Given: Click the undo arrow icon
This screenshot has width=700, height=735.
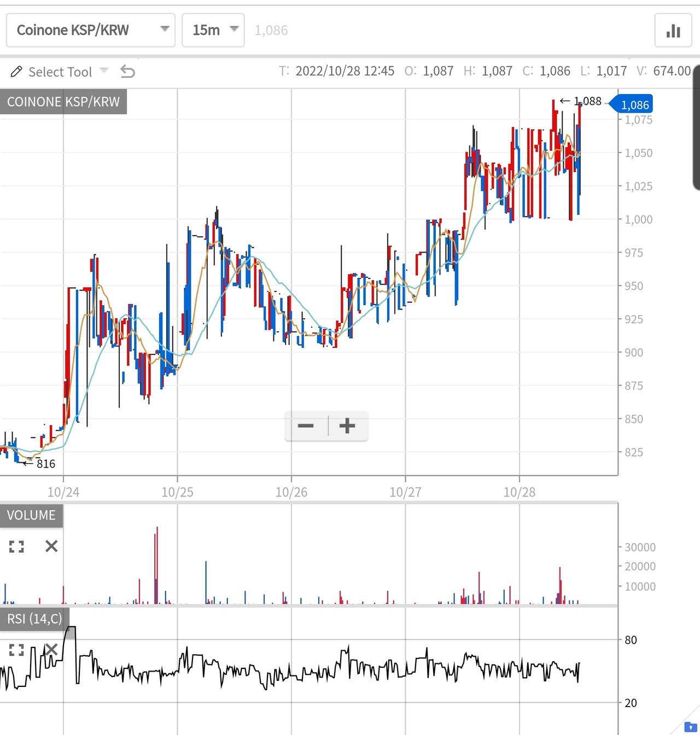Looking at the screenshot, I should [x=127, y=72].
